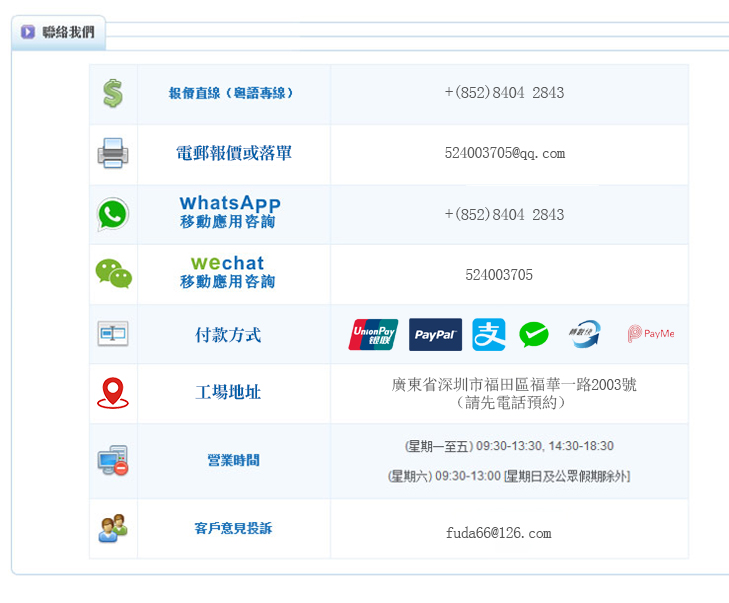The height and width of the screenshot is (603, 729).
Task: Click the WhatsApp logo icon
Action: [113, 214]
